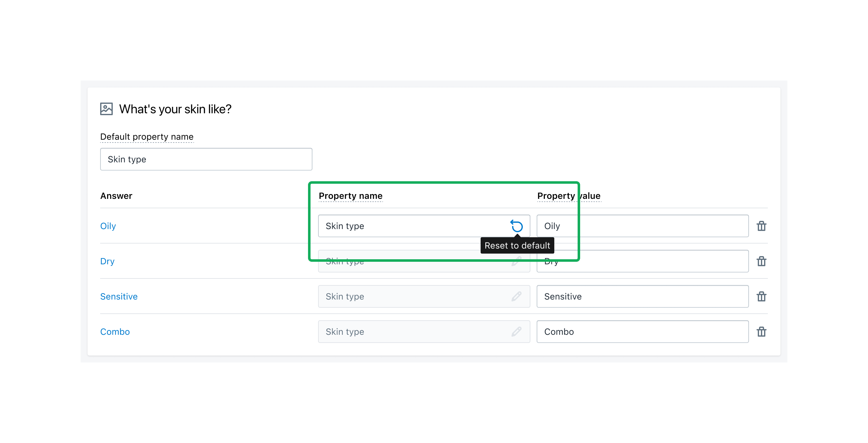868x443 pixels.
Task: Click the image icon beside the question title
Action: tap(106, 109)
